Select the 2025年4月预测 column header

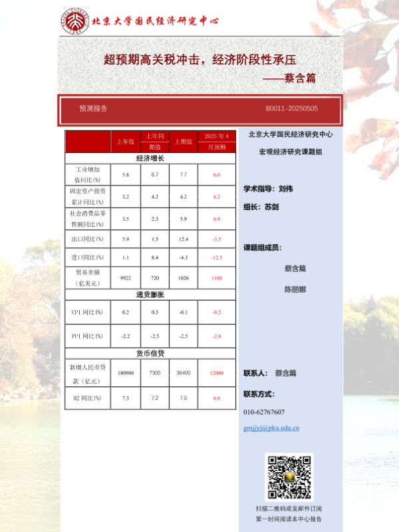pyautogui.click(x=216, y=142)
